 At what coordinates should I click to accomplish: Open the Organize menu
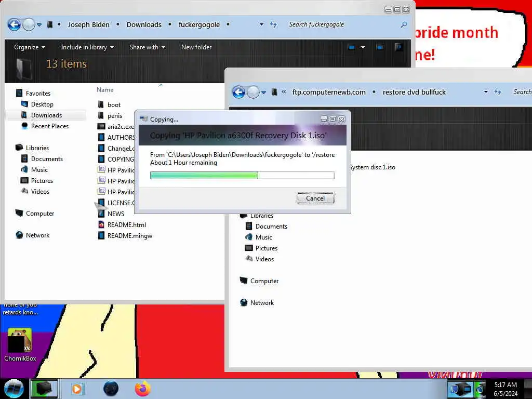click(30, 47)
